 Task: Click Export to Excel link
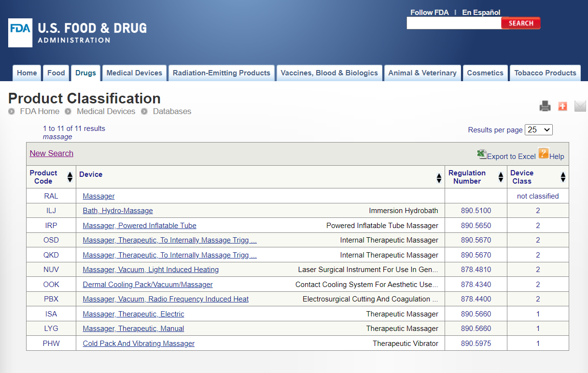(511, 157)
